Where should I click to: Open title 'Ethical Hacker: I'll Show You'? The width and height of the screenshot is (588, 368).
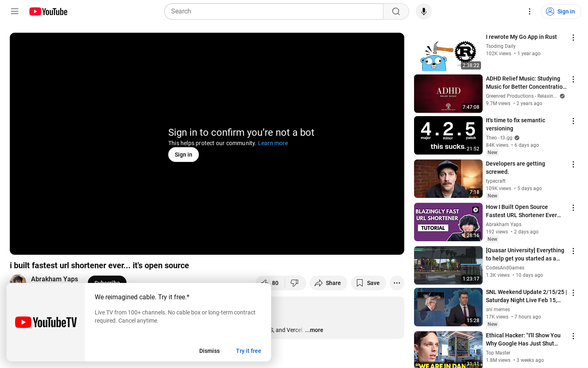pyautogui.click(x=523, y=339)
